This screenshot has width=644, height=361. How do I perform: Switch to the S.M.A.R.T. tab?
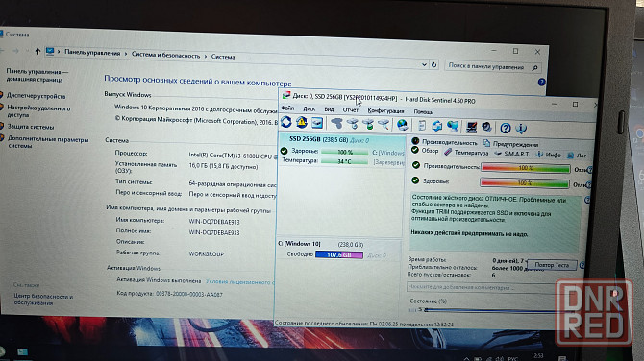tap(512, 154)
